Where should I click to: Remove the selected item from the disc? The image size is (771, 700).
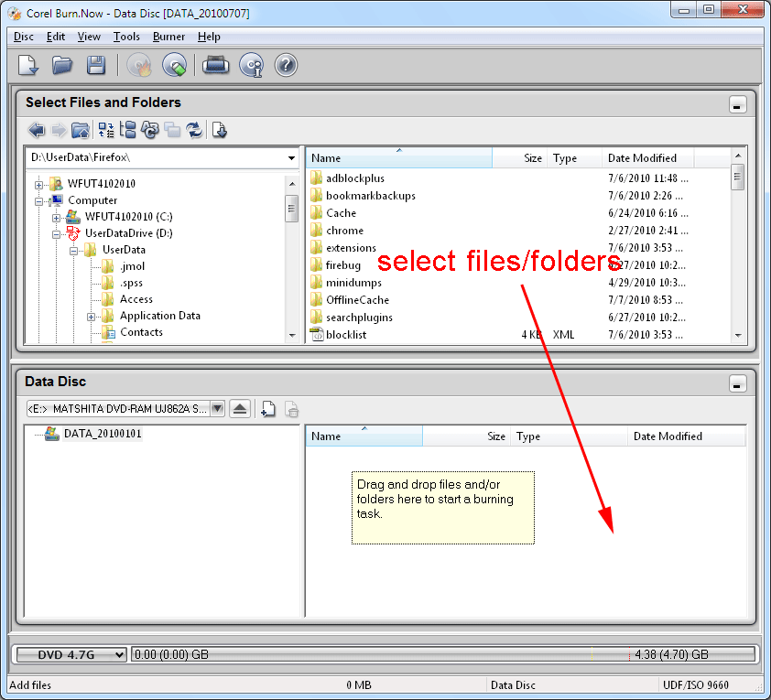click(x=291, y=409)
